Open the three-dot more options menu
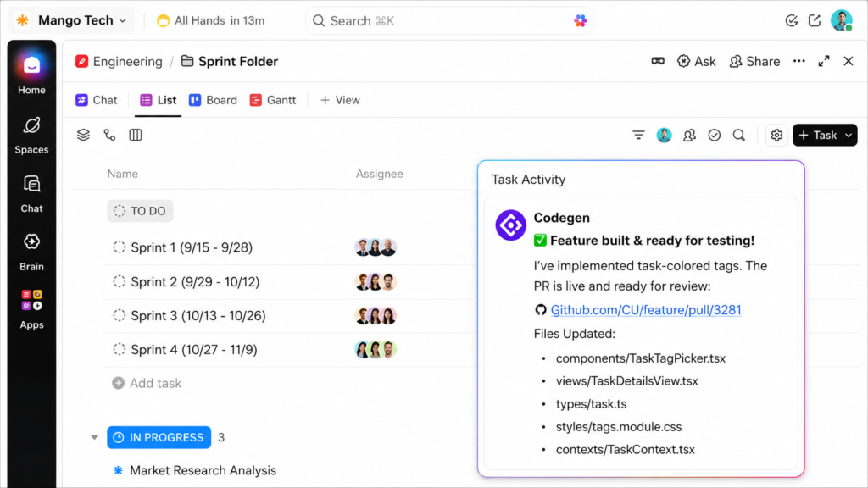 coord(798,61)
